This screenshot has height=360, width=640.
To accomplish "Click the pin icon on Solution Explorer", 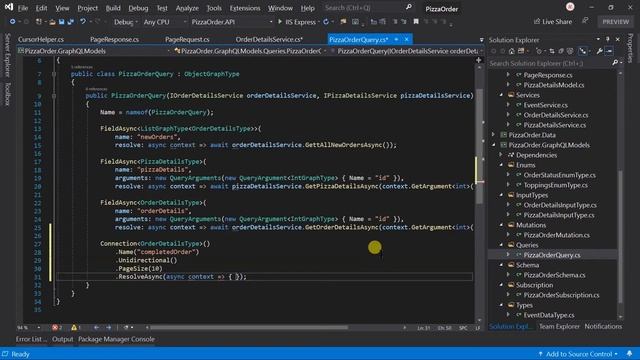I will (x=608, y=40).
